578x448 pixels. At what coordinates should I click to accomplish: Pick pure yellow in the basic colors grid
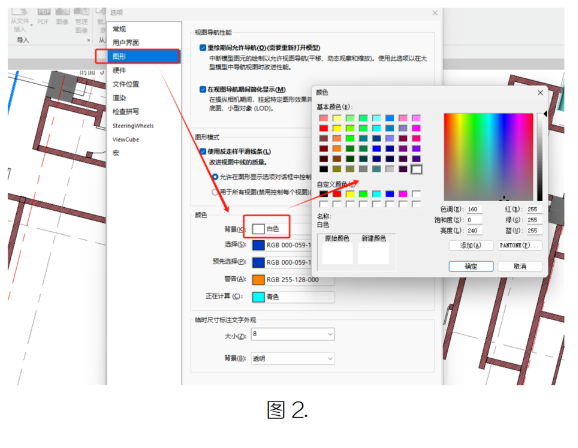click(337, 128)
